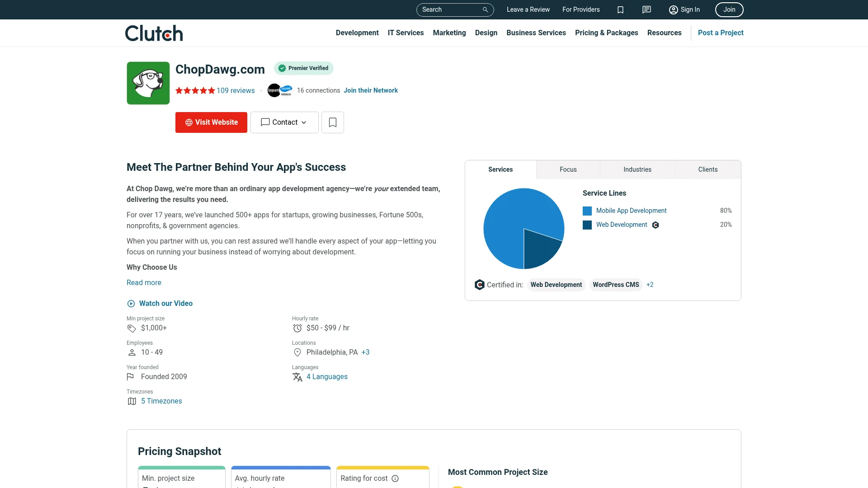868x488 pixels.
Task: Click the 16 connections text
Action: pos(318,90)
